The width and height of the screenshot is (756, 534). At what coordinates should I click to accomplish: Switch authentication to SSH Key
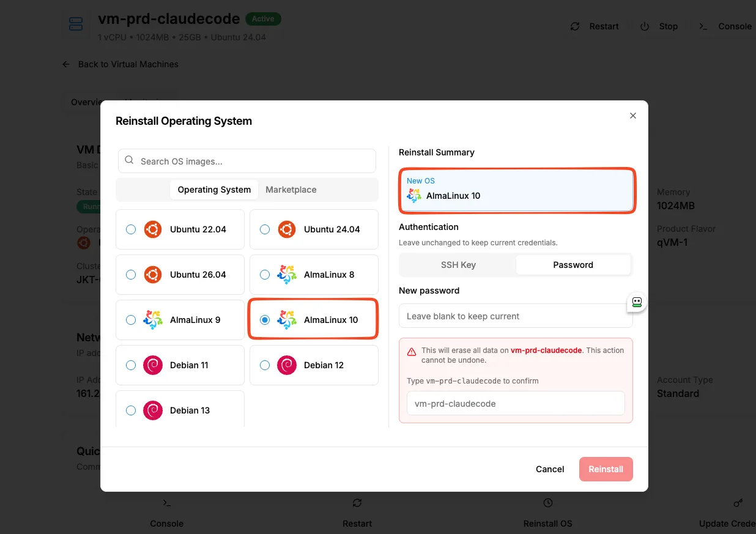tap(458, 265)
